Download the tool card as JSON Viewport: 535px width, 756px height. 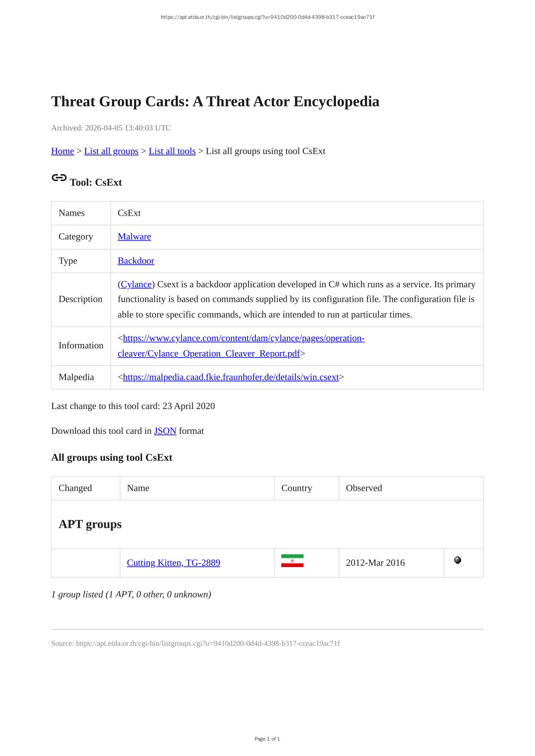click(x=165, y=431)
